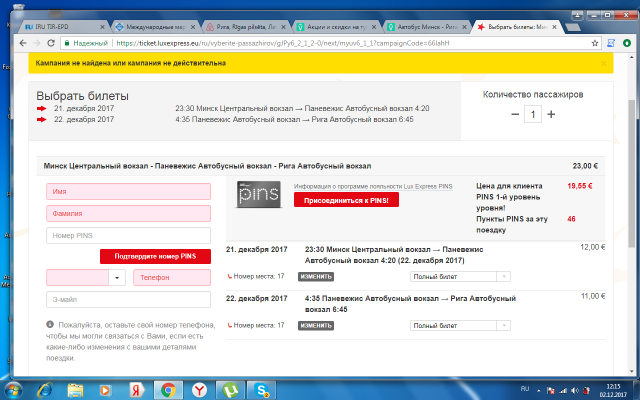The image size is (640, 400).
Task: Click the 'Имя' first name field
Action: coord(128,191)
